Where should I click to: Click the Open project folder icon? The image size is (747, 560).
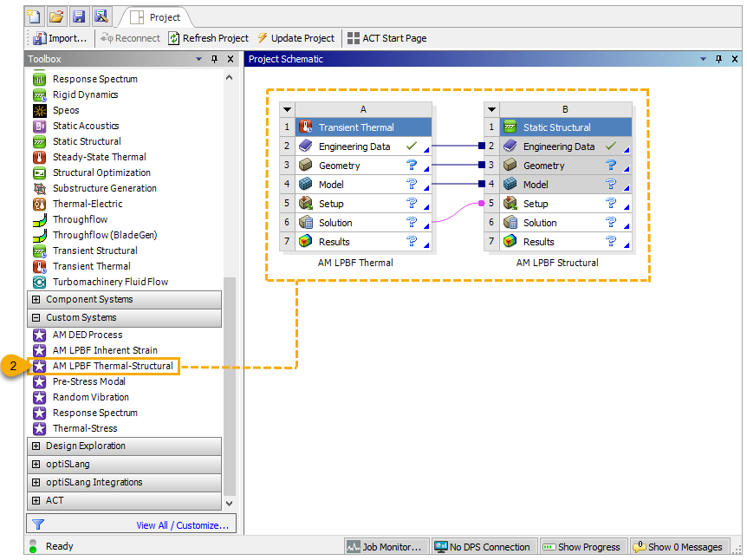(x=56, y=17)
